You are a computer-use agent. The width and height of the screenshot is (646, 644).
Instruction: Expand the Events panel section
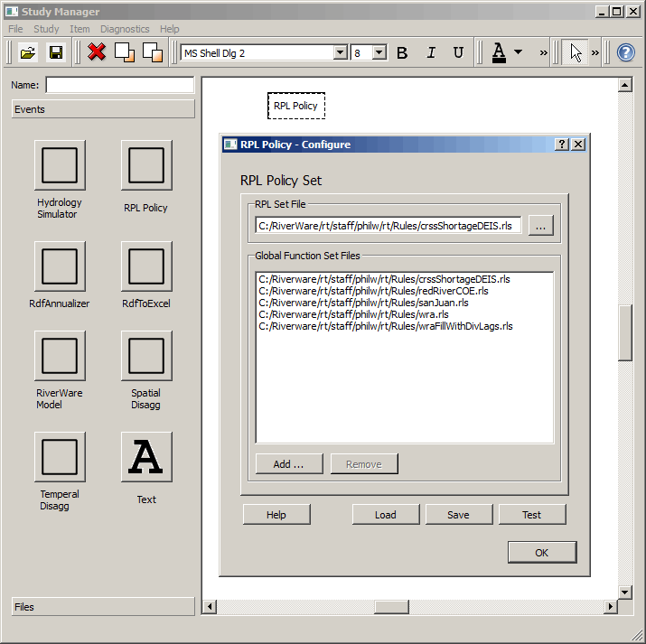click(103, 109)
